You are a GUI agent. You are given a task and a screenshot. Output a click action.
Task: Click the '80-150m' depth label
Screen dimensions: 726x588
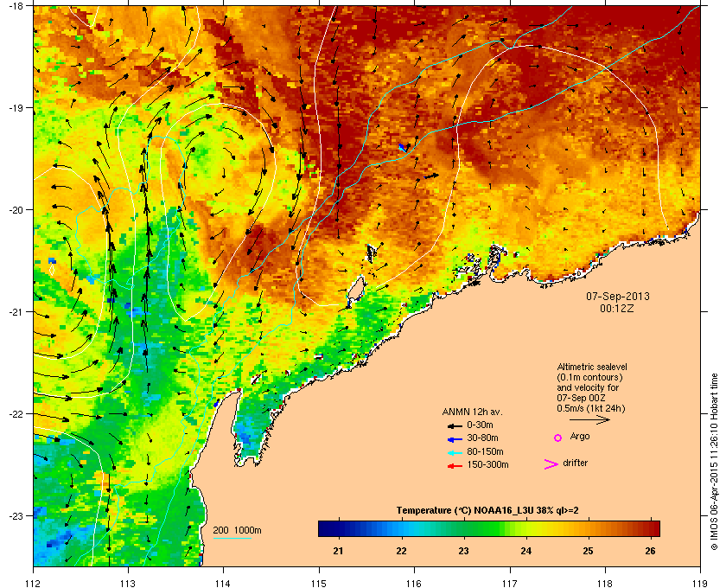click(x=485, y=451)
